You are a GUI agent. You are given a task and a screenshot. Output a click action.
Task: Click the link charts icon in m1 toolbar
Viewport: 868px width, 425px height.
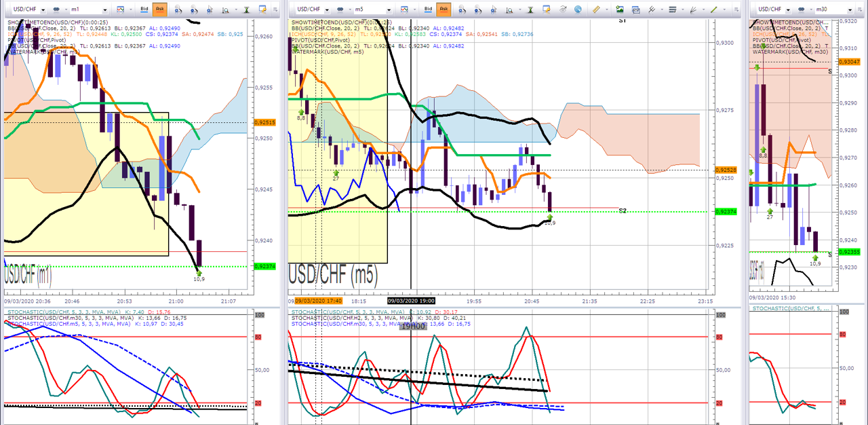click(x=56, y=10)
